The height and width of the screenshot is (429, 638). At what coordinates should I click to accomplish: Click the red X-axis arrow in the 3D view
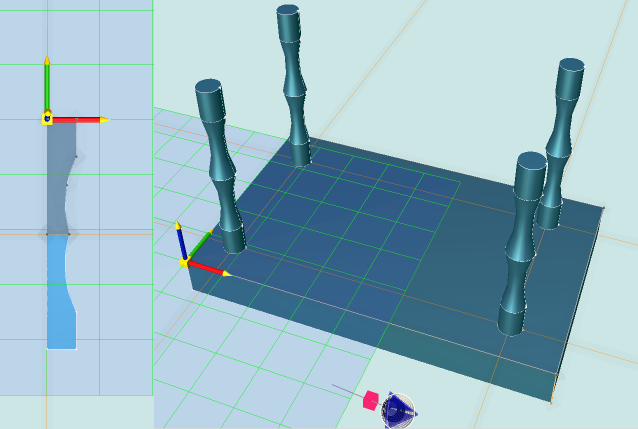coord(210,268)
